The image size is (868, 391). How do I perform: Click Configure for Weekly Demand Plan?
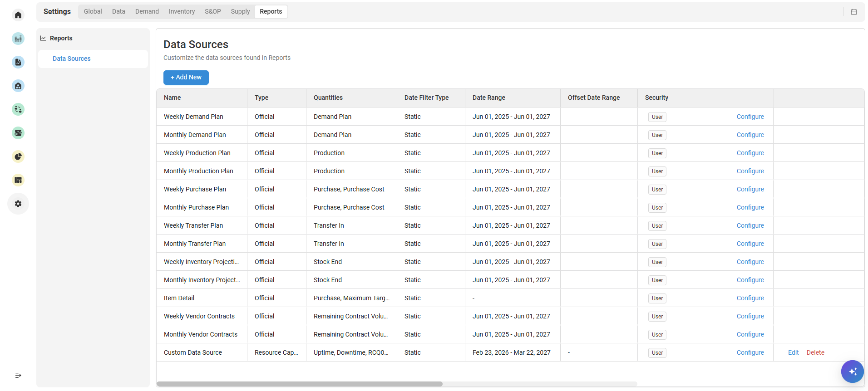[750, 117]
